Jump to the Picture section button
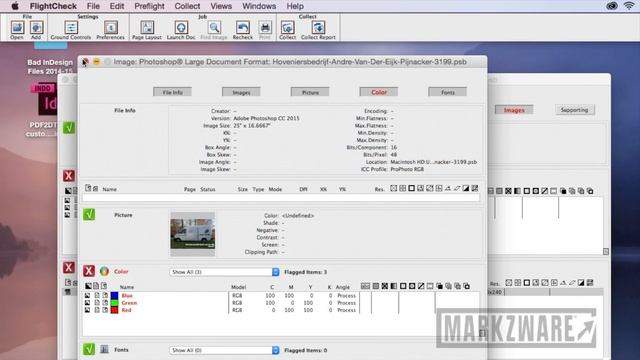640x360 pixels. tap(310, 92)
